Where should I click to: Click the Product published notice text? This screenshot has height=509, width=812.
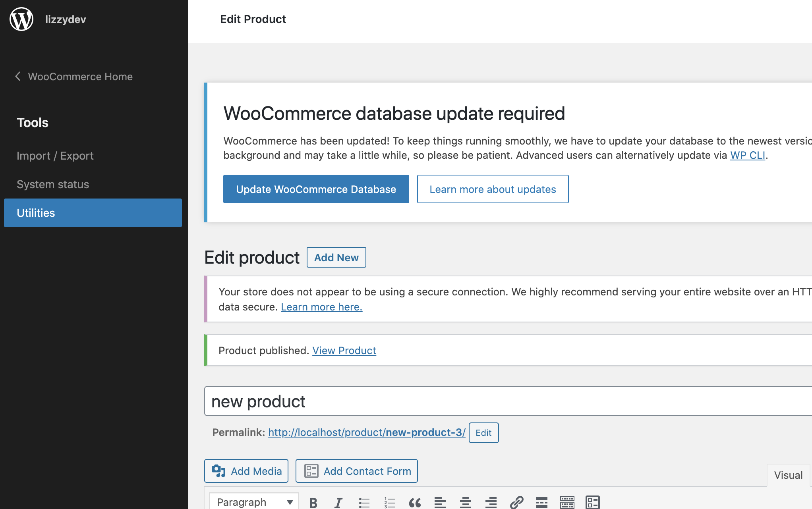(x=264, y=351)
